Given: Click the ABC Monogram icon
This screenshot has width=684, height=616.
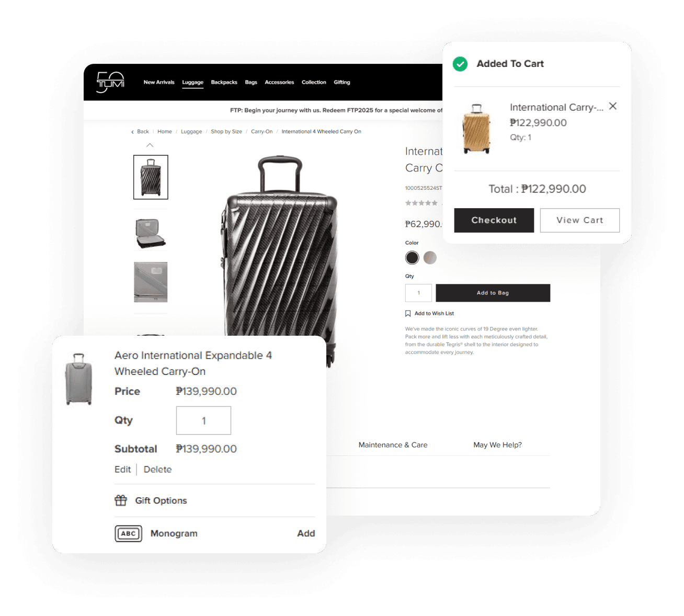Looking at the screenshot, I should (128, 533).
